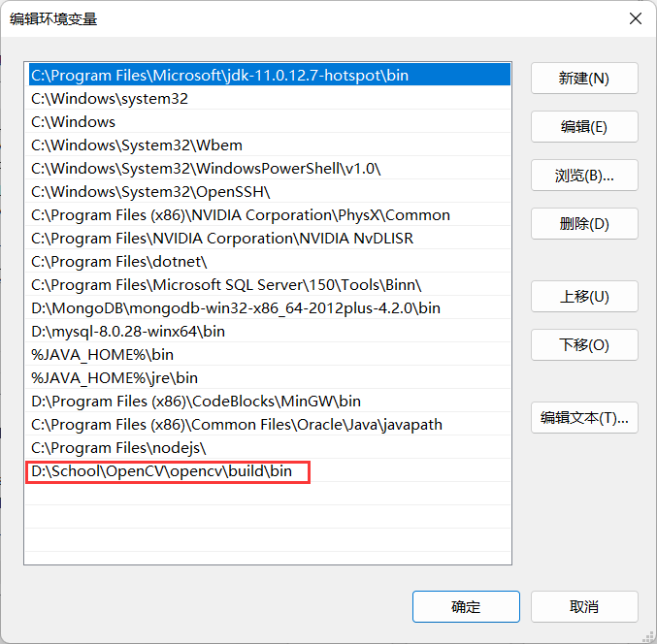Select the C:\Windows\system32 entry
This screenshot has height=644, width=657.
pyautogui.click(x=270, y=98)
